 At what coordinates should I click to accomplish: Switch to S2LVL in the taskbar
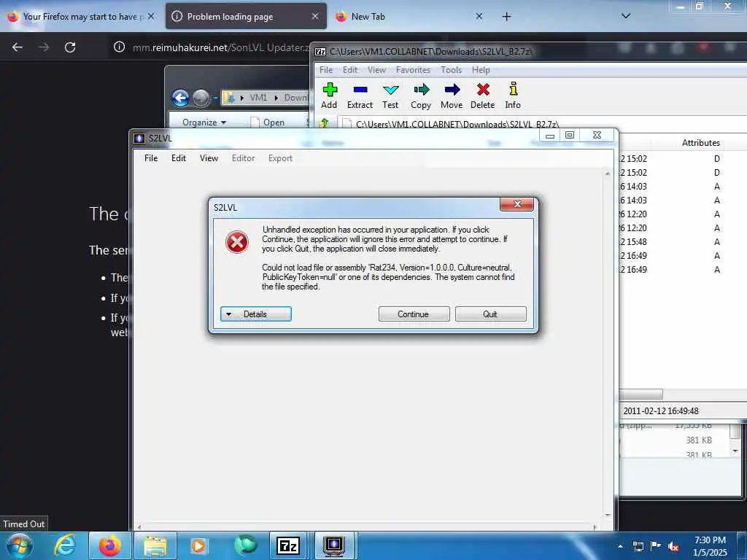[334, 545]
